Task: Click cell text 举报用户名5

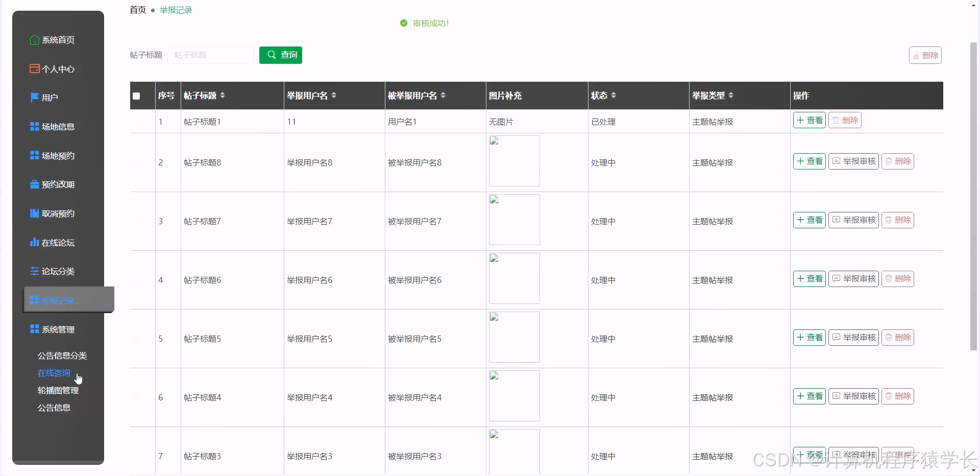Action: (x=309, y=339)
